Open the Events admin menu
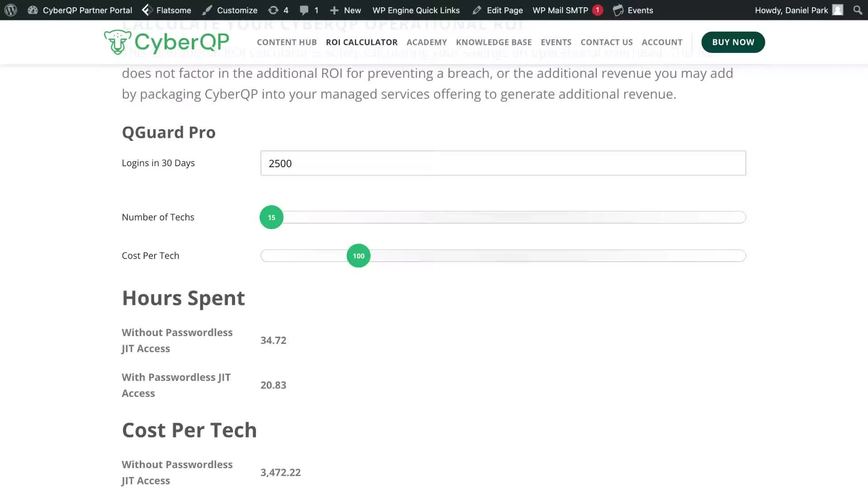 [640, 10]
